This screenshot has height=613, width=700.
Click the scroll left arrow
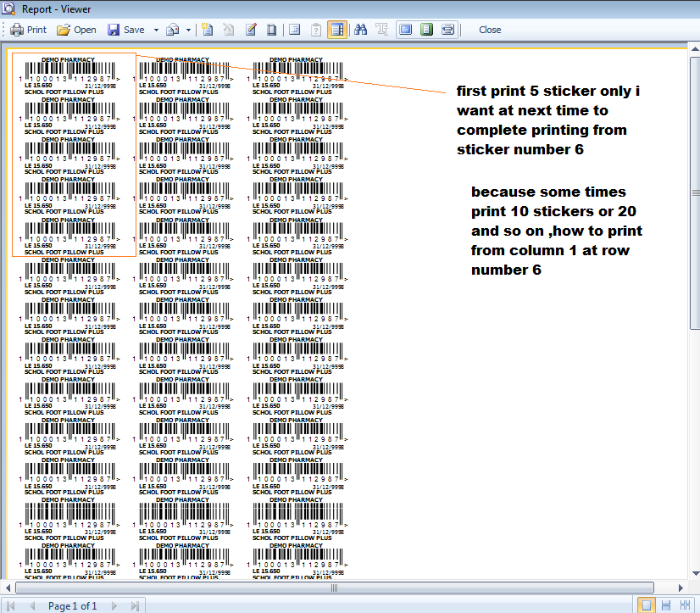(x=8, y=588)
